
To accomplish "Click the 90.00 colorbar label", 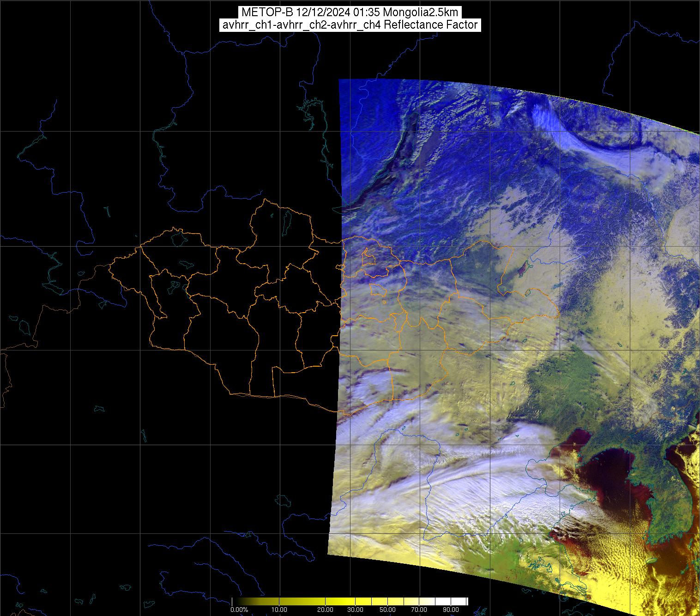I will tap(451, 610).
